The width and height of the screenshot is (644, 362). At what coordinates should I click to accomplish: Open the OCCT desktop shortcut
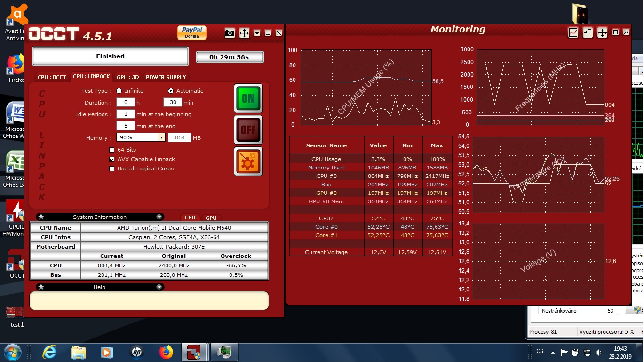click(x=16, y=264)
